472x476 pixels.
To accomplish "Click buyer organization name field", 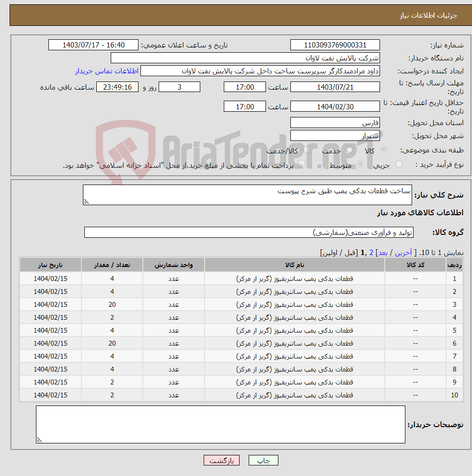I will pyautogui.click(x=245, y=58).
